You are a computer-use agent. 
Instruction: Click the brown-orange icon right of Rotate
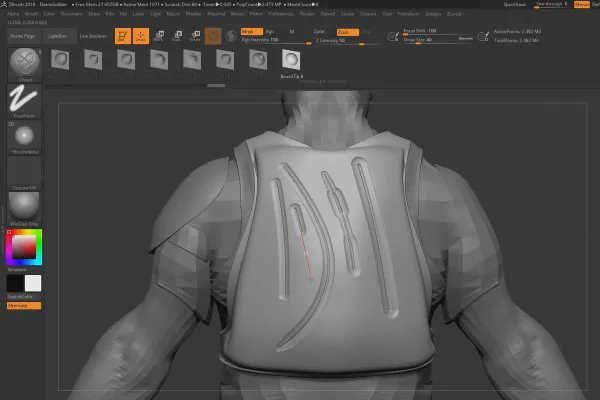pyautogui.click(x=213, y=36)
